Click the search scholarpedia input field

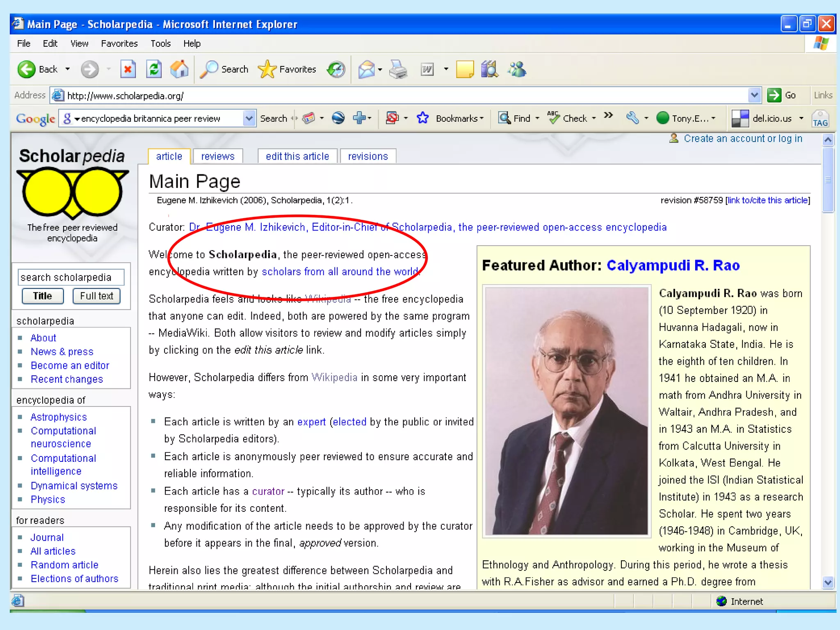click(71, 277)
